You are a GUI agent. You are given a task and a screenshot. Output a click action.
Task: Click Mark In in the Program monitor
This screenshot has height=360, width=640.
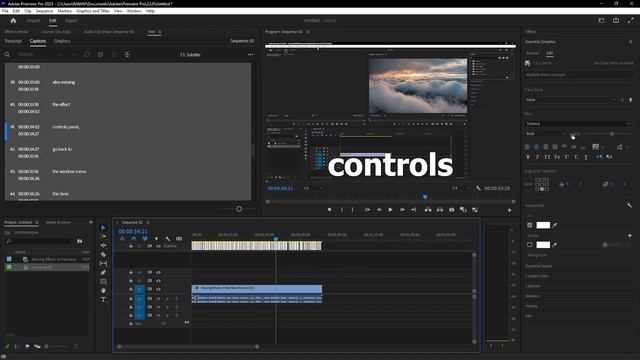pyautogui.click(x=342, y=210)
